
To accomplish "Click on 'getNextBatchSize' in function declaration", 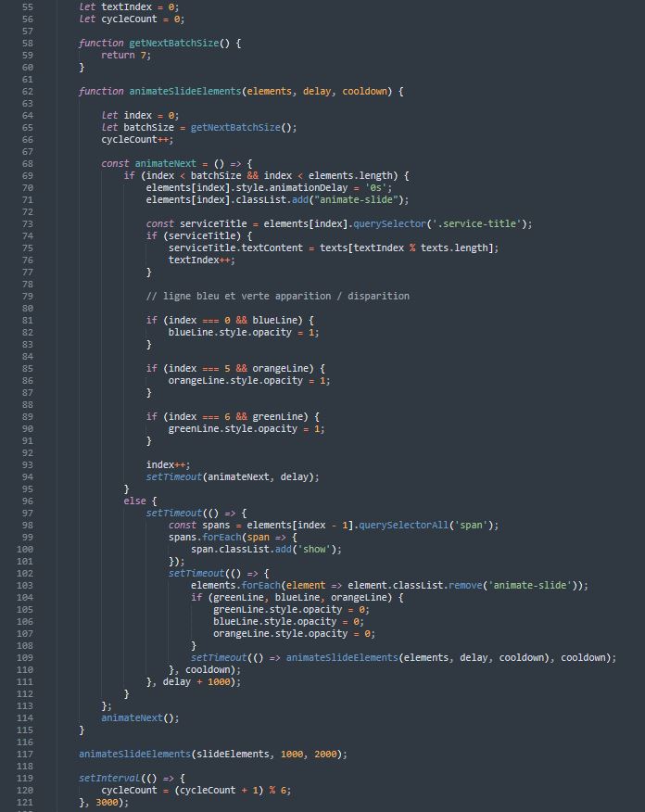I will pos(174,43).
